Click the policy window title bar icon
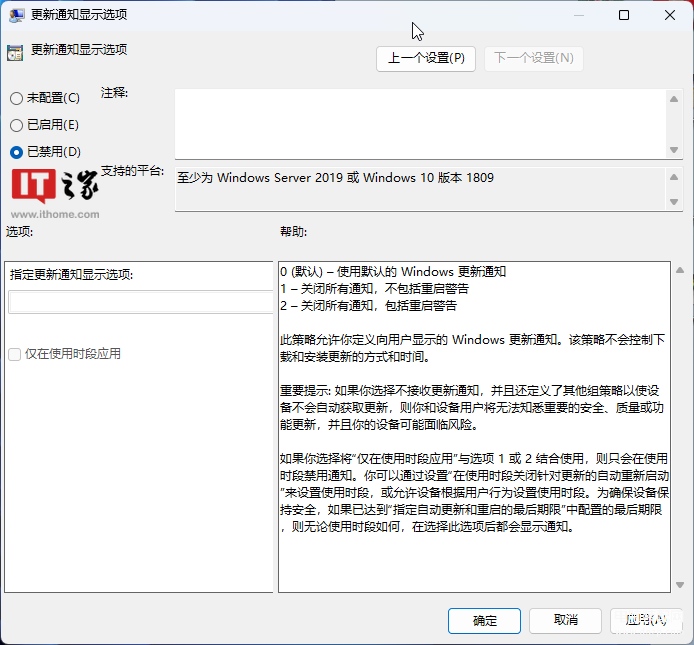The height and width of the screenshot is (645, 694). (x=16, y=15)
